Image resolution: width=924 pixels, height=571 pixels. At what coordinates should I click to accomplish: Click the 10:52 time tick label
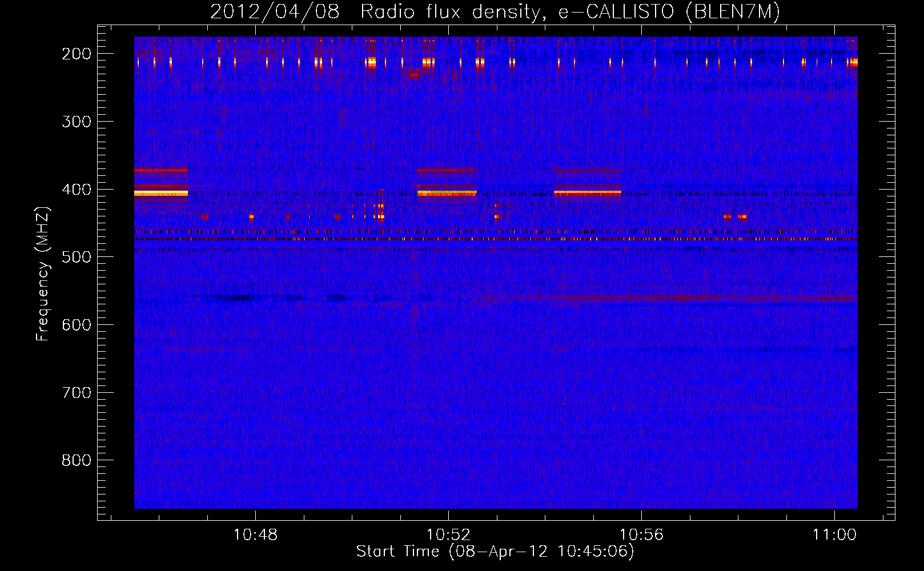tap(449, 534)
